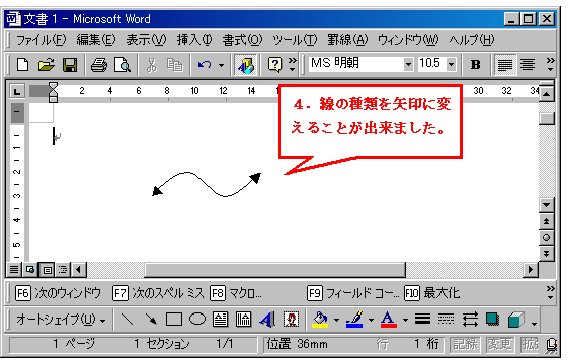The image size is (574, 364).
Task: Click the Print icon in toolbar
Action: tap(98, 65)
